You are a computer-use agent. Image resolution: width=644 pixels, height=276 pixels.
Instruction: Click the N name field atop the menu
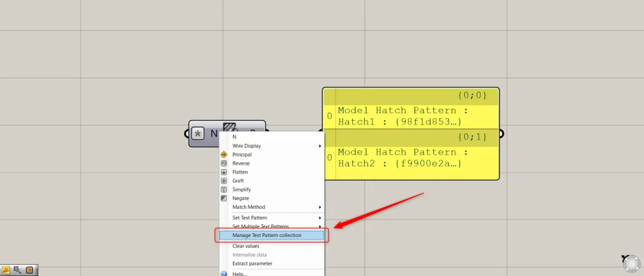click(272, 137)
